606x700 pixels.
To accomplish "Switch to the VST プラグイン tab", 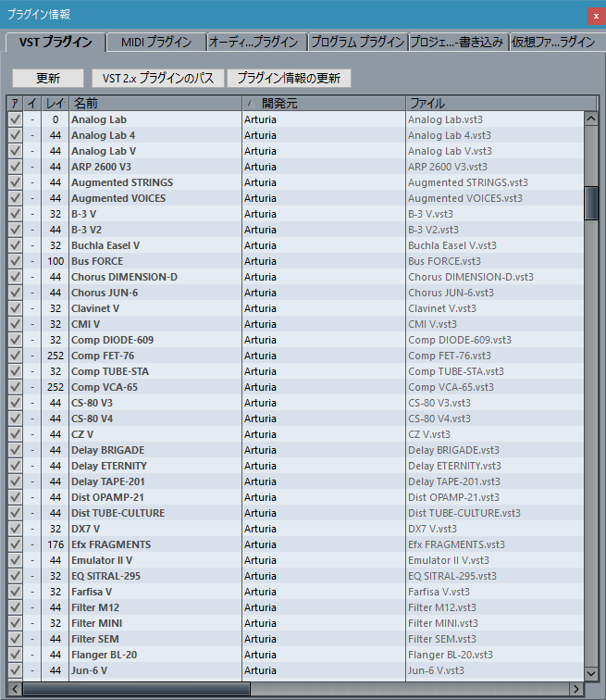I will [x=56, y=42].
